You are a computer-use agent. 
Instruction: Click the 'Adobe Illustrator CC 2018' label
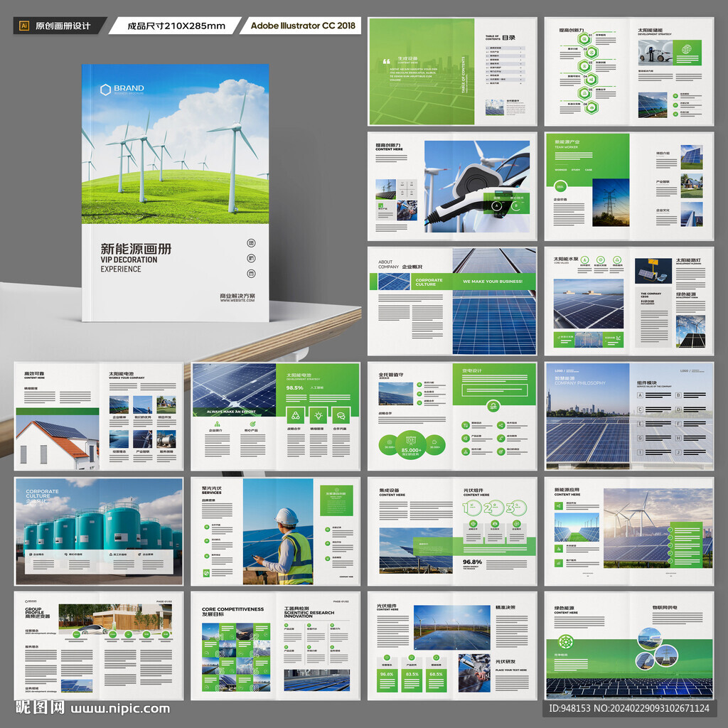[303, 26]
